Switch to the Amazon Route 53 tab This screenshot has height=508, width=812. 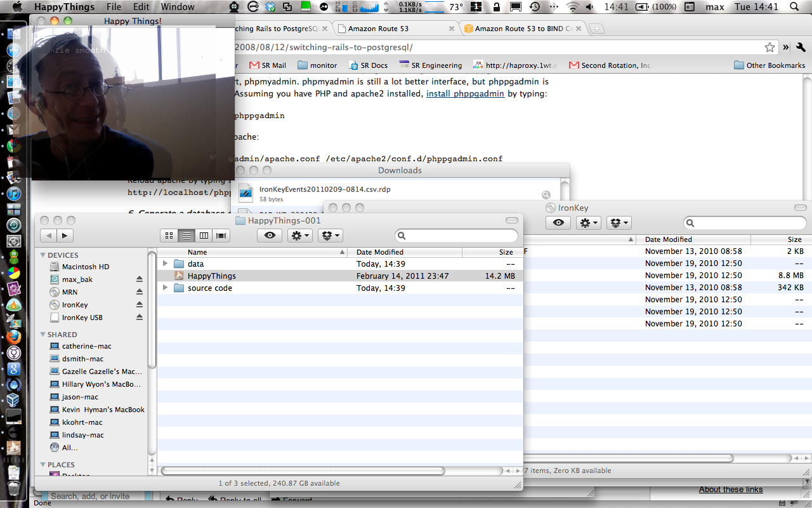(396, 29)
